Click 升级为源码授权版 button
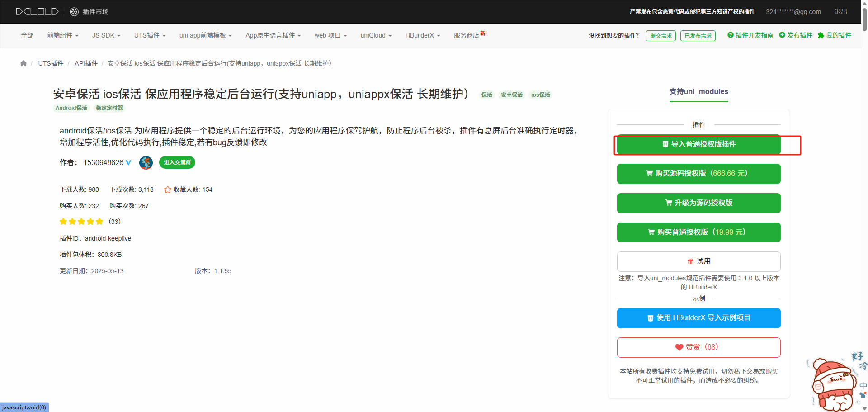The height and width of the screenshot is (412, 868). (x=699, y=203)
